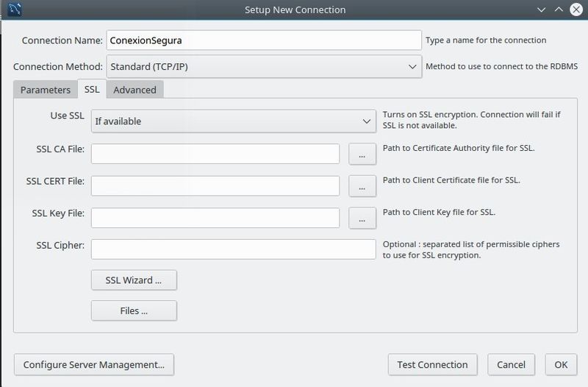Browse for the SSL CA File
Screen dimensions: 588x387
(x=362, y=154)
